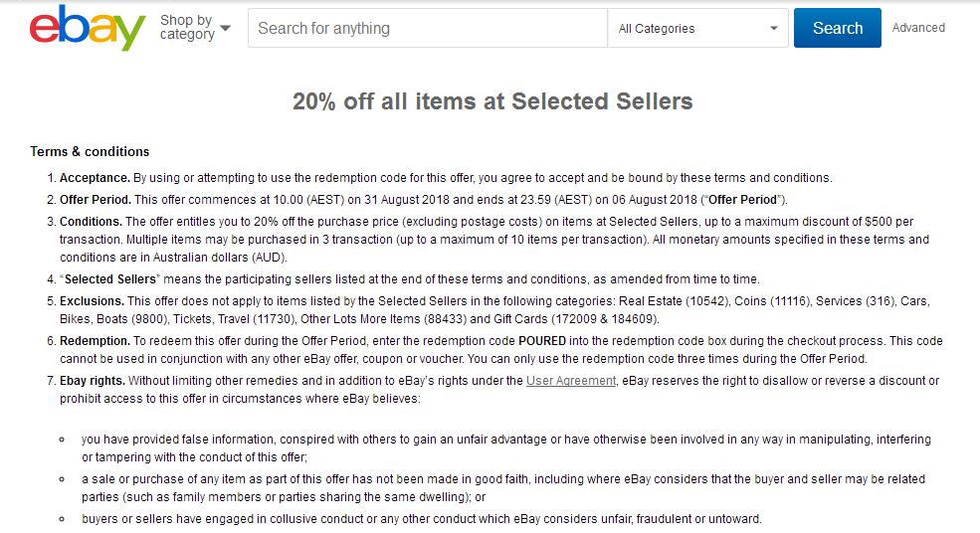Viewport: 980px width, 533px height.
Task: Click the bold Conditions term in item 3
Action: 92,222
